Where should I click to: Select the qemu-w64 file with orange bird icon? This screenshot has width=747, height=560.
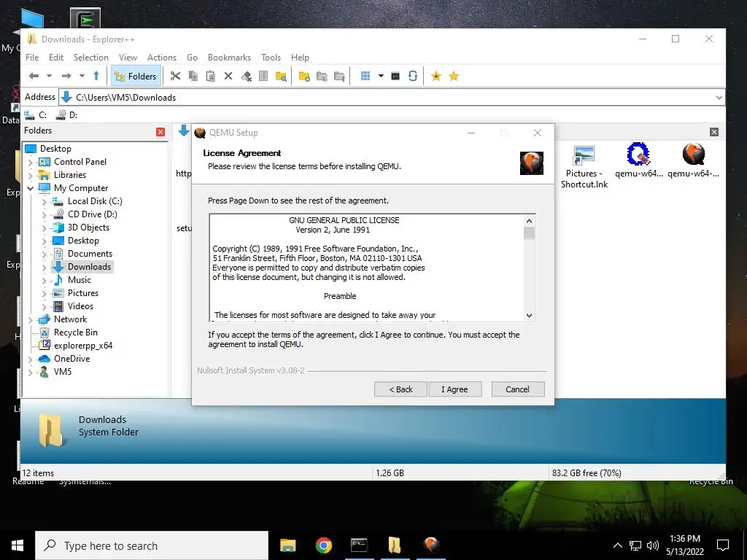pos(693,160)
